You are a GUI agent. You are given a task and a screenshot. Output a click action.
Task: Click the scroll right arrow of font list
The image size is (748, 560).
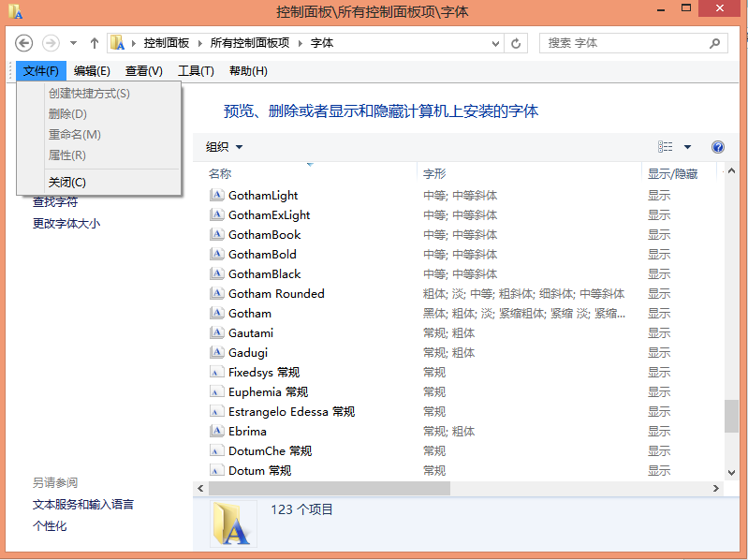coord(715,488)
